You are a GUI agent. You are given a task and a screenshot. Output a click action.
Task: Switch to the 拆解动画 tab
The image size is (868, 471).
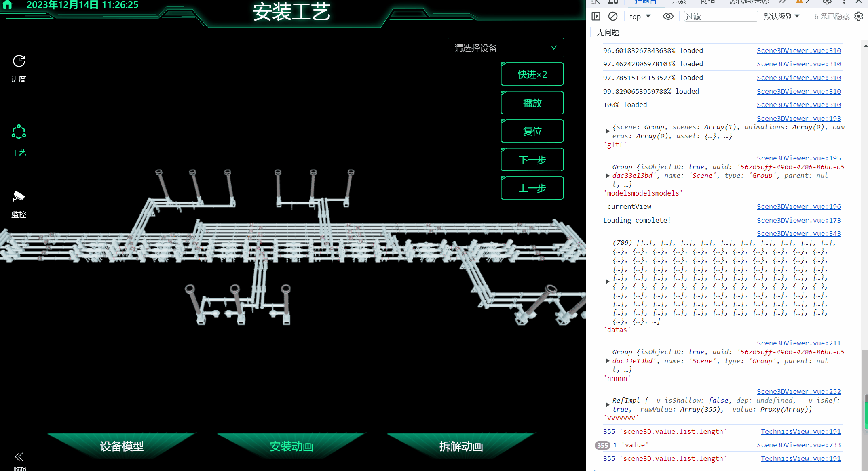461,446
